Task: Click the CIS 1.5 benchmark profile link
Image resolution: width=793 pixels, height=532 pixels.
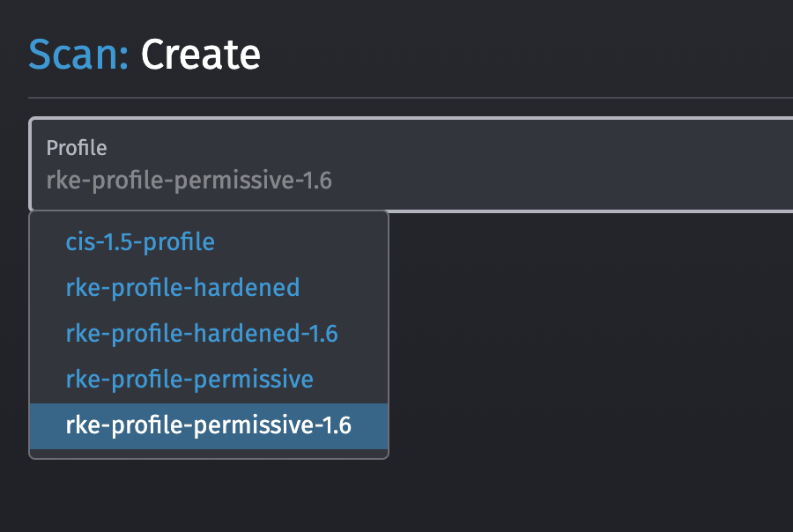Action: pos(139,241)
